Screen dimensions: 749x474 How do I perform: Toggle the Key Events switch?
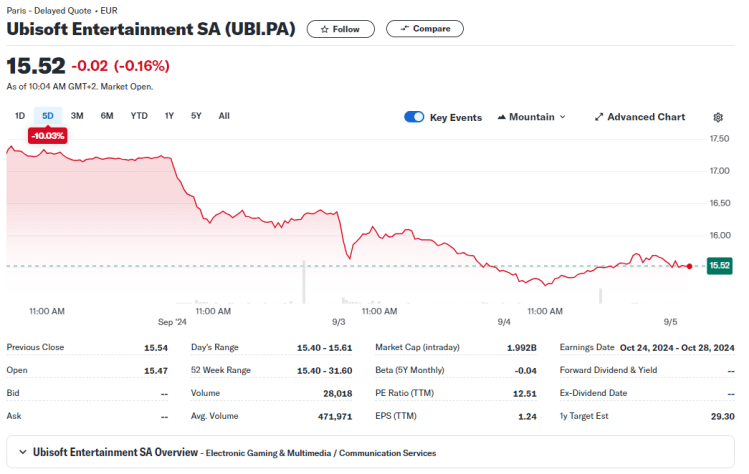point(414,117)
